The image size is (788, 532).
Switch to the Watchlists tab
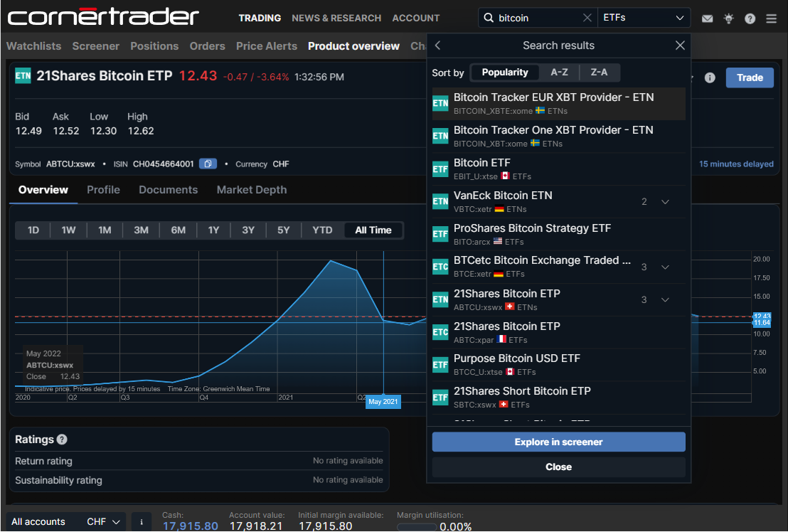(33, 46)
